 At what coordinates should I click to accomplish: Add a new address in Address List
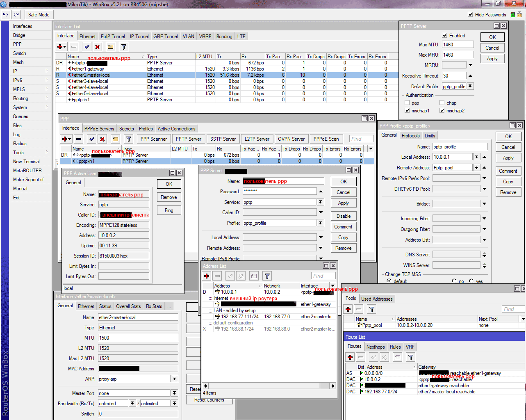[x=207, y=276]
